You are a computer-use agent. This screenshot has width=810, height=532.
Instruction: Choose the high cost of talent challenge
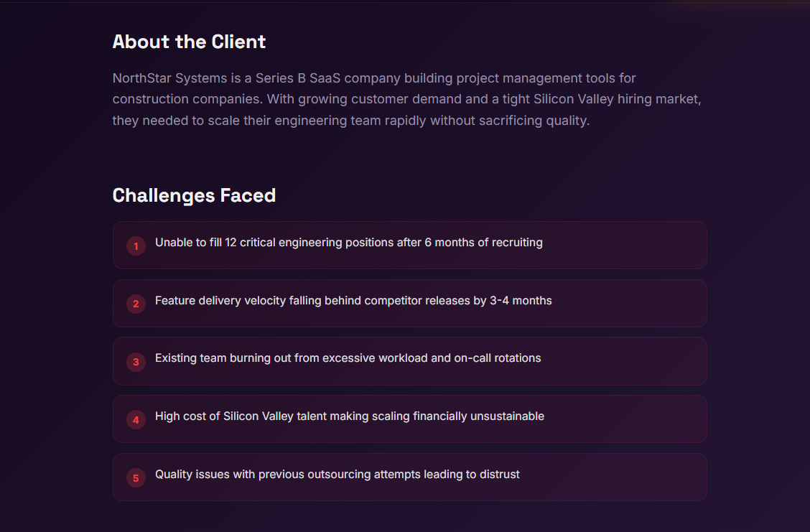pyautogui.click(x=409, y=419)
